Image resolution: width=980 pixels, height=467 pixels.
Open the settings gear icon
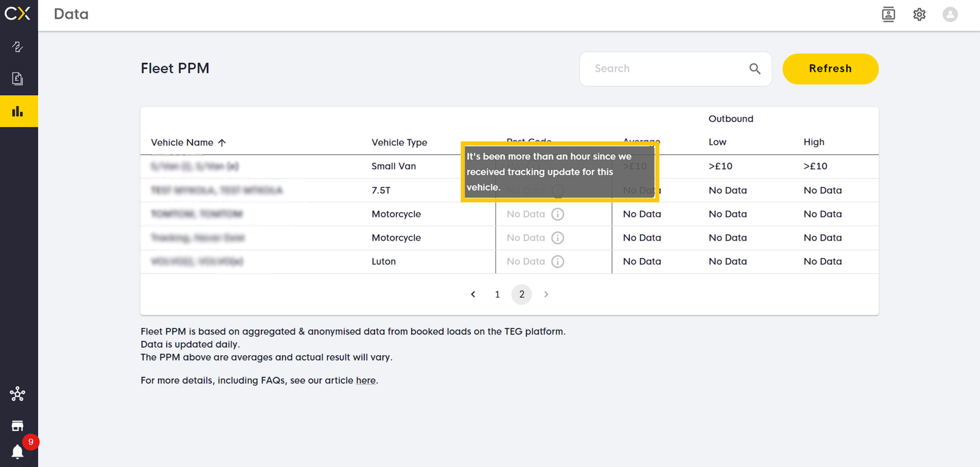919,15
